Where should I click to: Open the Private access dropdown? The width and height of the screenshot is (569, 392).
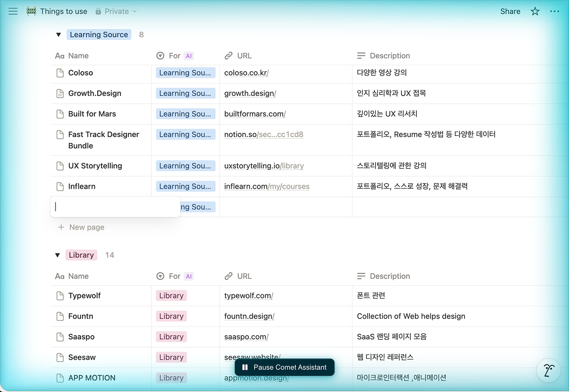[116, 11]
